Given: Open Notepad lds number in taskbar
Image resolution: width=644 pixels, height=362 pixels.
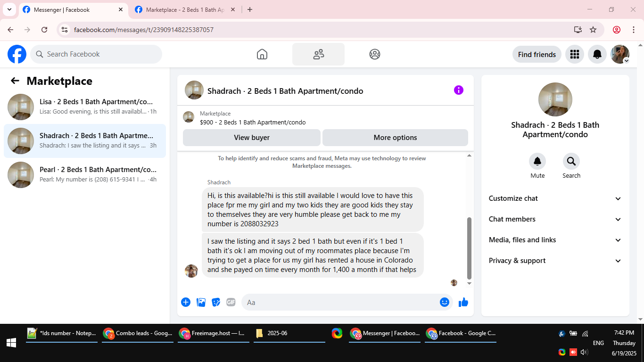Looking at the screenshot, I should pos(62,333).
